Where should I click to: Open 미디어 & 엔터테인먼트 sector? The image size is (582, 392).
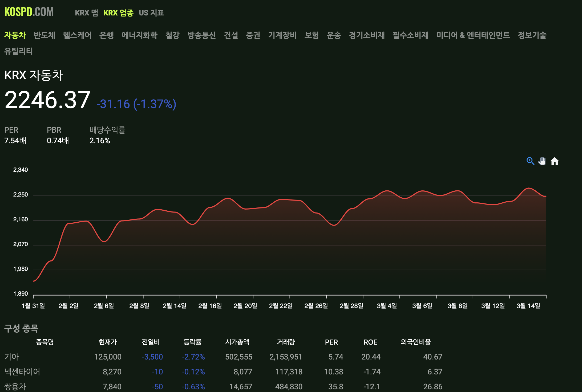pos(473,35)
